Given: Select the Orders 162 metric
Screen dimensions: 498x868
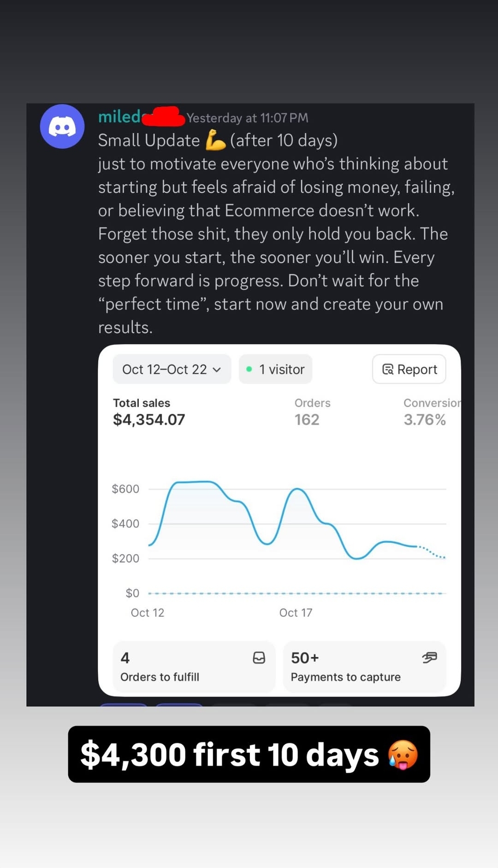Looking at the screenshot, I should click(312, 412).
